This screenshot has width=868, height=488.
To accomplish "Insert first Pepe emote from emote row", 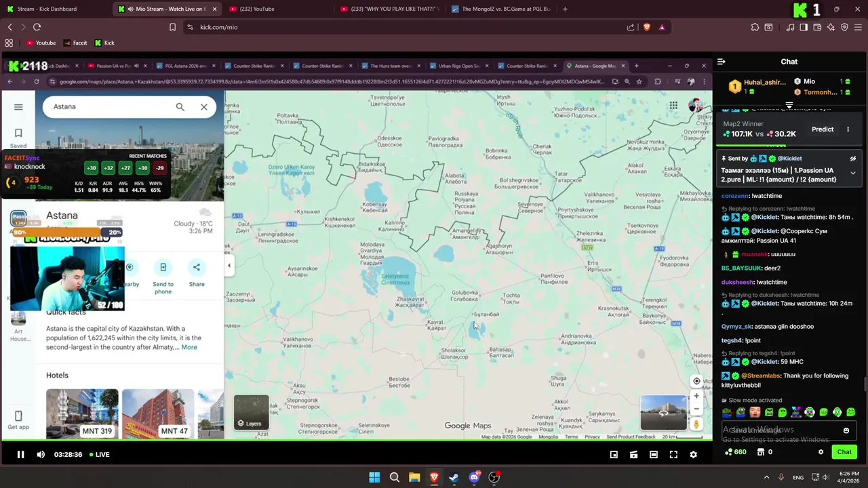I will (727, 412).
